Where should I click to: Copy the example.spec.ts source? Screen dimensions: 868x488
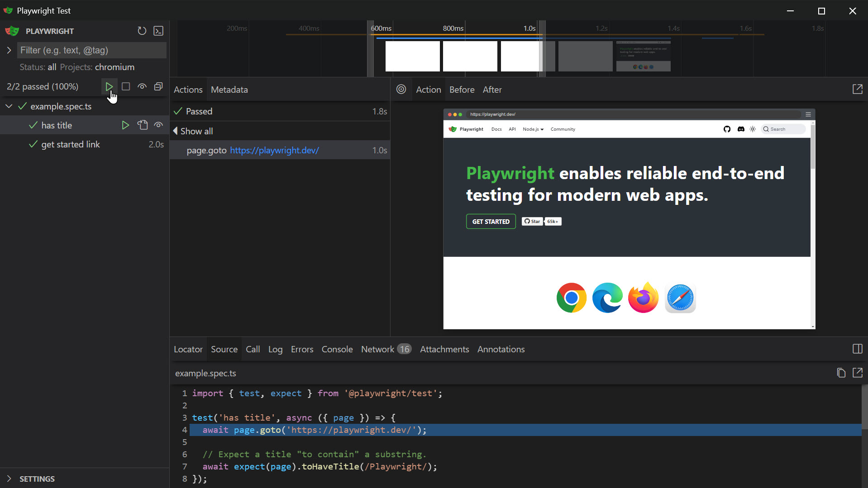tap(841, 373)
